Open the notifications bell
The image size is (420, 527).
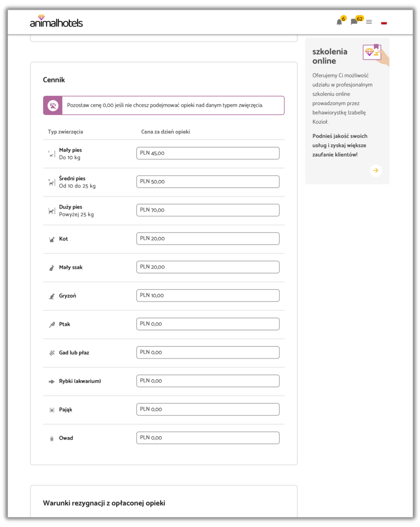(339, 22)
